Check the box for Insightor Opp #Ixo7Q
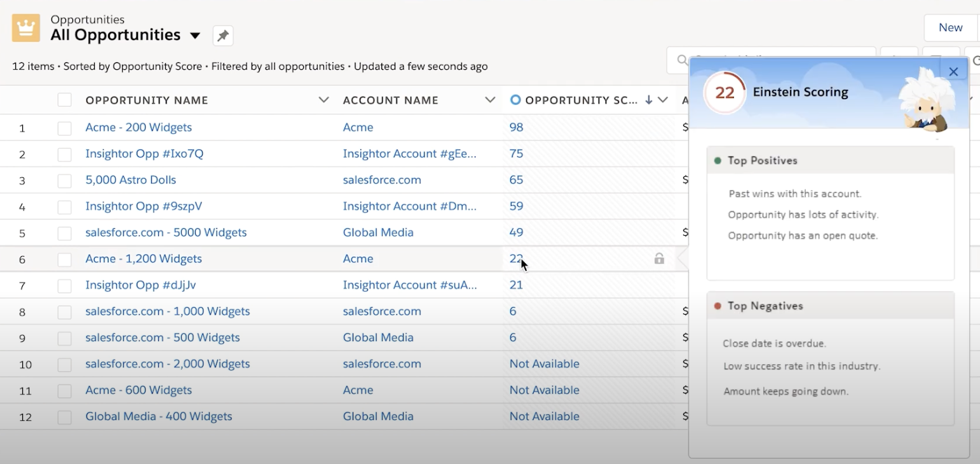Image resolution: width=980 pixels, height=464 pixels. [x=65, y=154]
